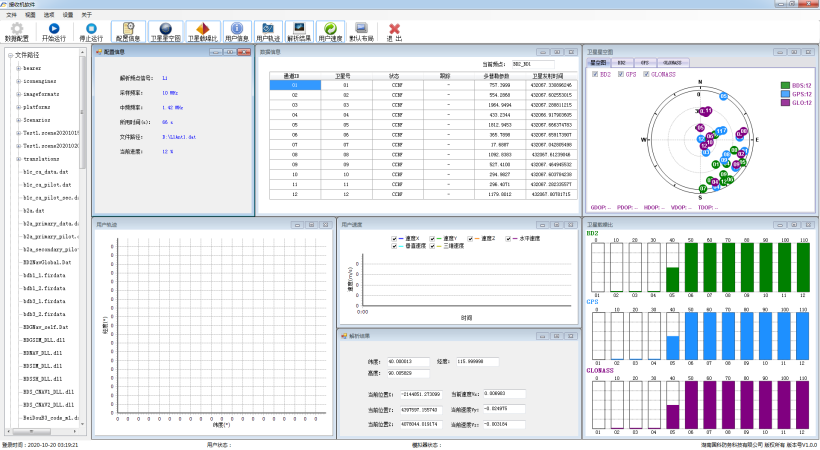Image resolution: width=820 pixels, height=450 pixels.
Task: Toggle the 速度X series checkbox
Action: [394, 239]
